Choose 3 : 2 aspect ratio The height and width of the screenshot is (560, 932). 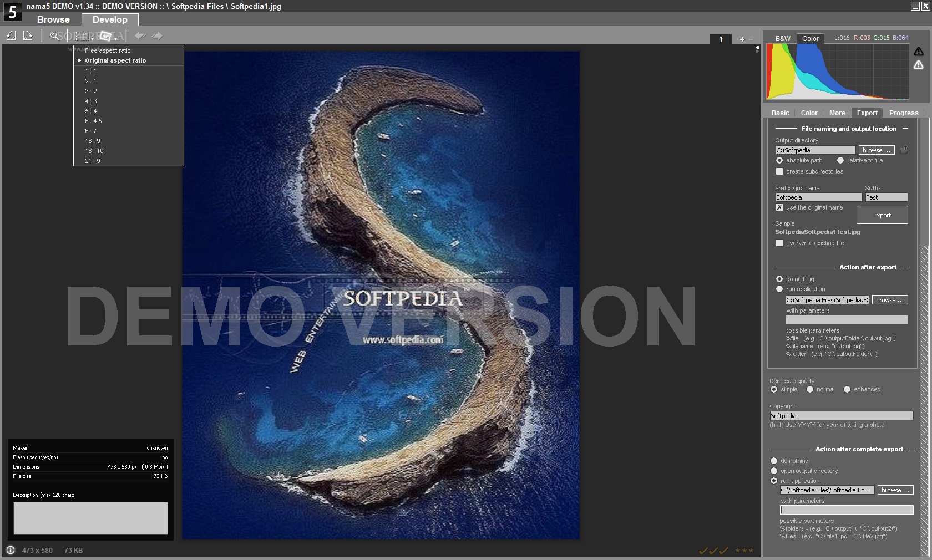tap(129, 91)
